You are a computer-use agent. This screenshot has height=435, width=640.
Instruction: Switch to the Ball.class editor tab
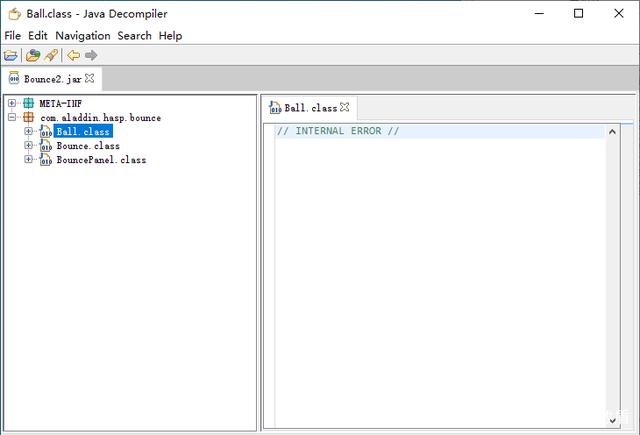309,108
